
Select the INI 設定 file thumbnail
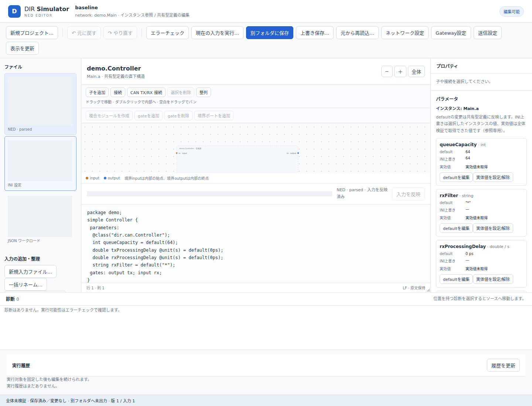[x=40, y=164]
